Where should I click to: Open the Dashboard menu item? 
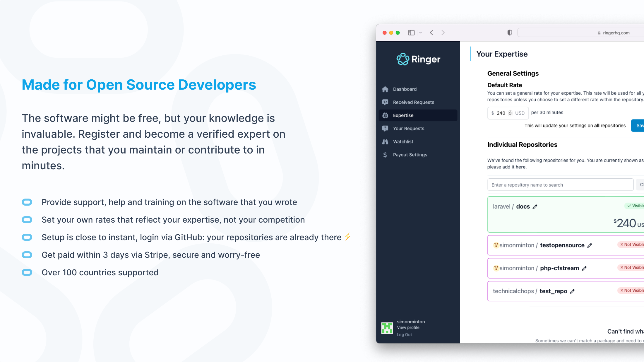[x=418, y=89]
